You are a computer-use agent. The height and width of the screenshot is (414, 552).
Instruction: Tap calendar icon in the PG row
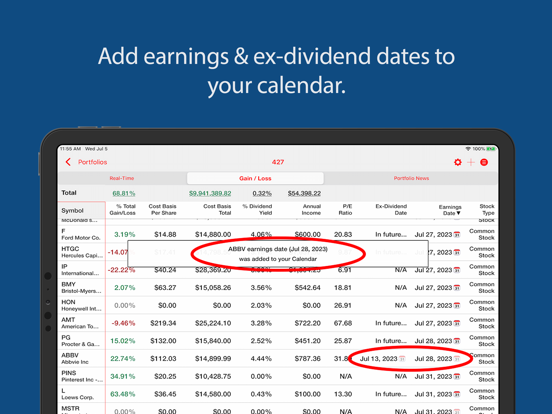click(x=457, y=341)
